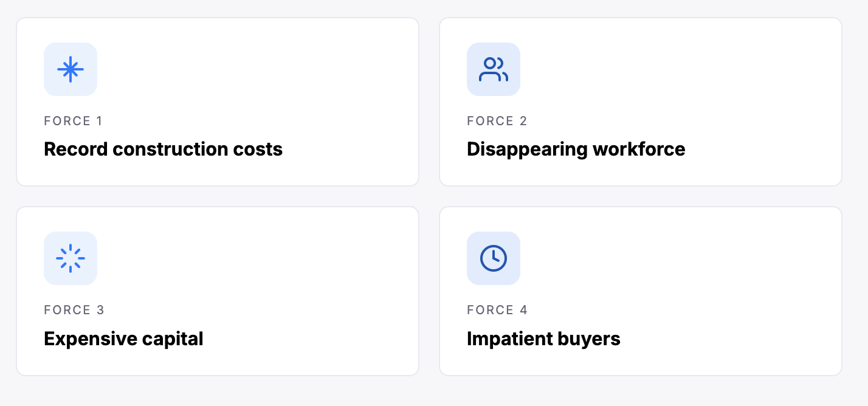Open the "Record construction costs" heading
The width and height of the screenshot is (868, 406).
[x=164, y=149]
